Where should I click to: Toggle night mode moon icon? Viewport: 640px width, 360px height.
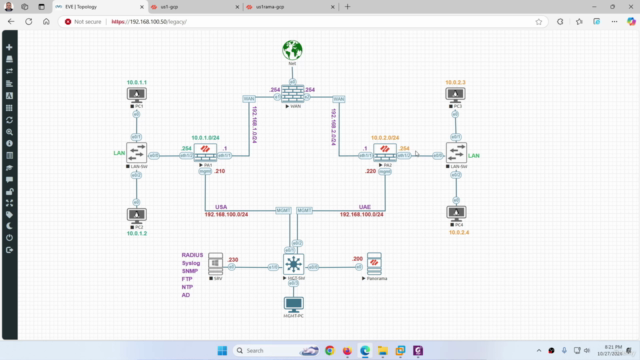point(9,226)
